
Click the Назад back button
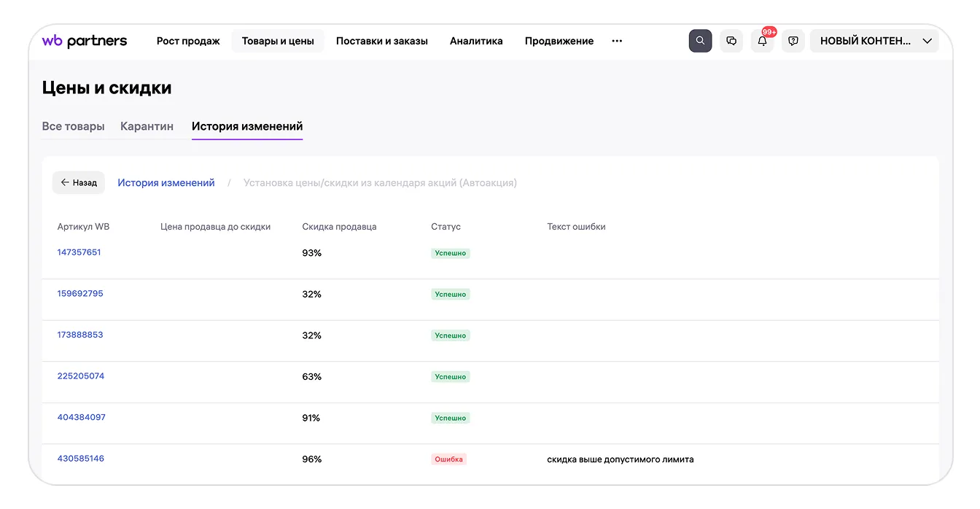(79, 182)
